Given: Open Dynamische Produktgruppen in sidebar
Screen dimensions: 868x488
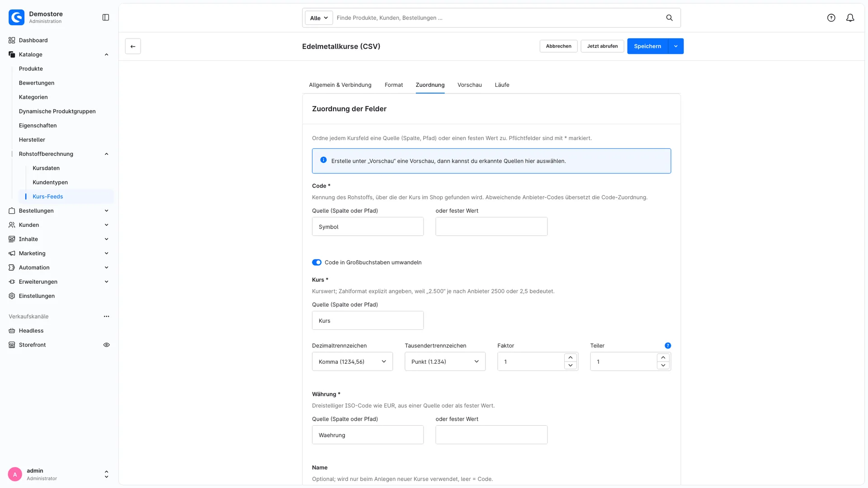Looking at the screenshot, I should [57, 111].
